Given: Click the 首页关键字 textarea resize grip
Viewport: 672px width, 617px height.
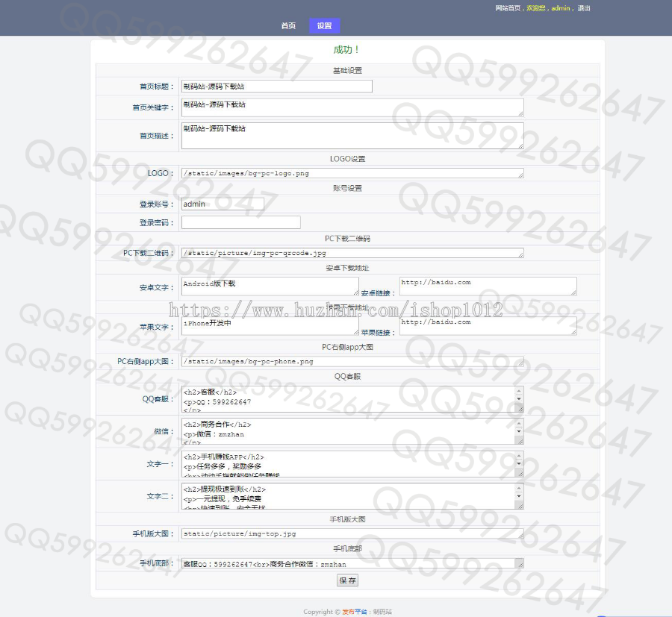Looking at the screenshot, I should click(x=520, y=113).
